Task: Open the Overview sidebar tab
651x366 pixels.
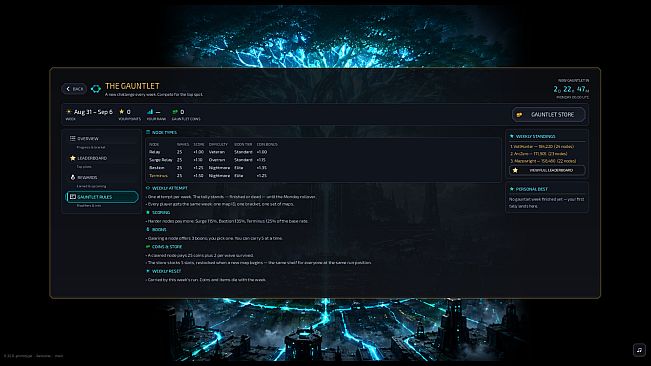Action: coord(102,139)
